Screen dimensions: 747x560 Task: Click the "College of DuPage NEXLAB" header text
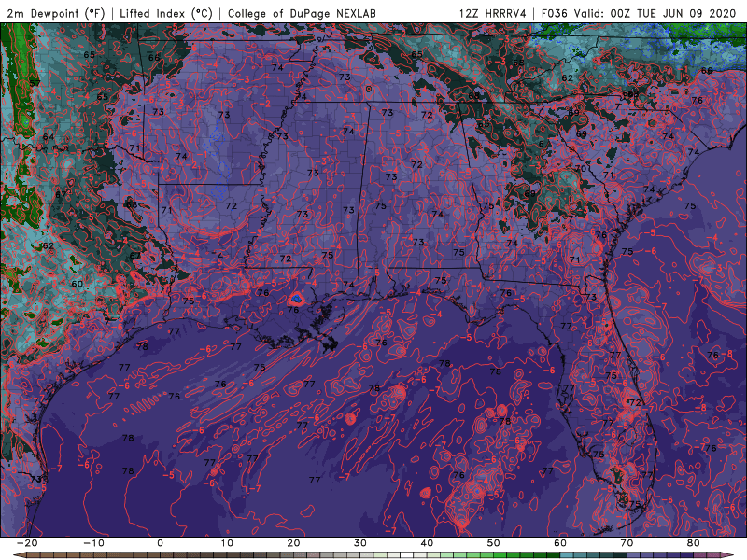click(302, 13)
